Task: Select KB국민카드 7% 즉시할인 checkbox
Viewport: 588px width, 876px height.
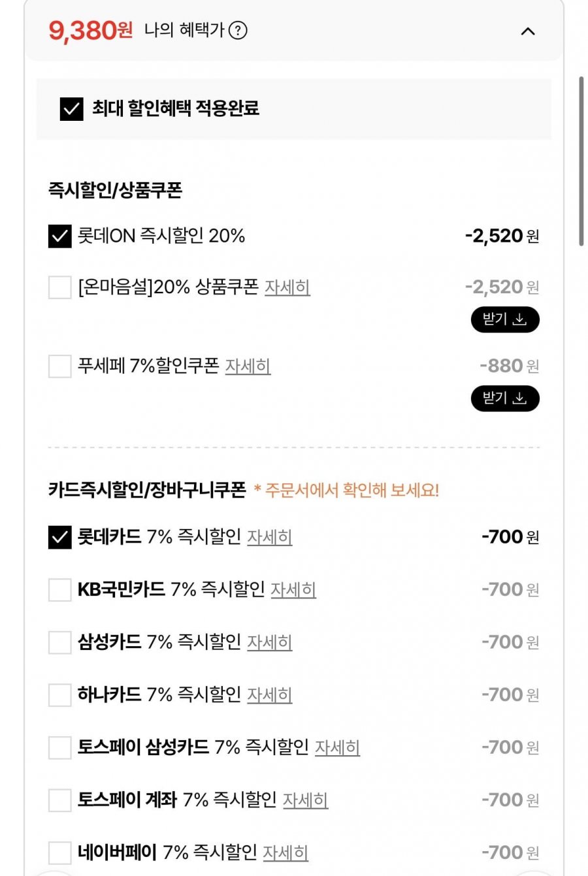Action: pyautogui.click(x=59, y=590)
